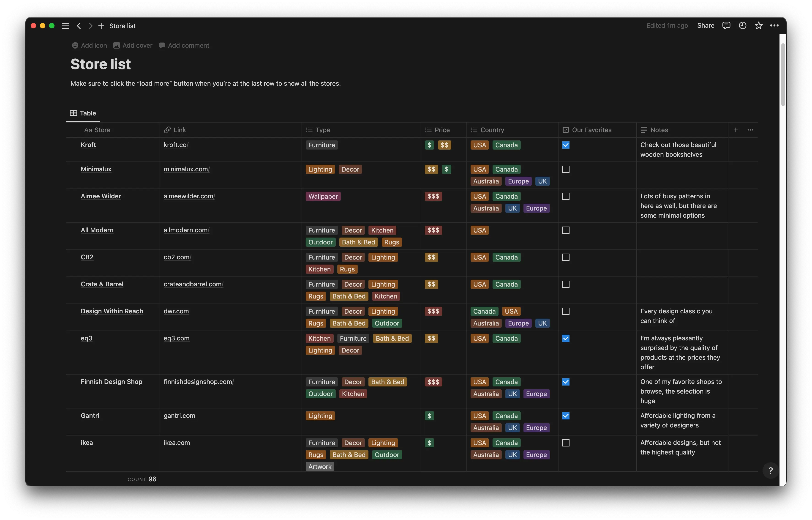Click the Add comment button
This screenshot has height=520, width=812.
[x=184, y=46]
